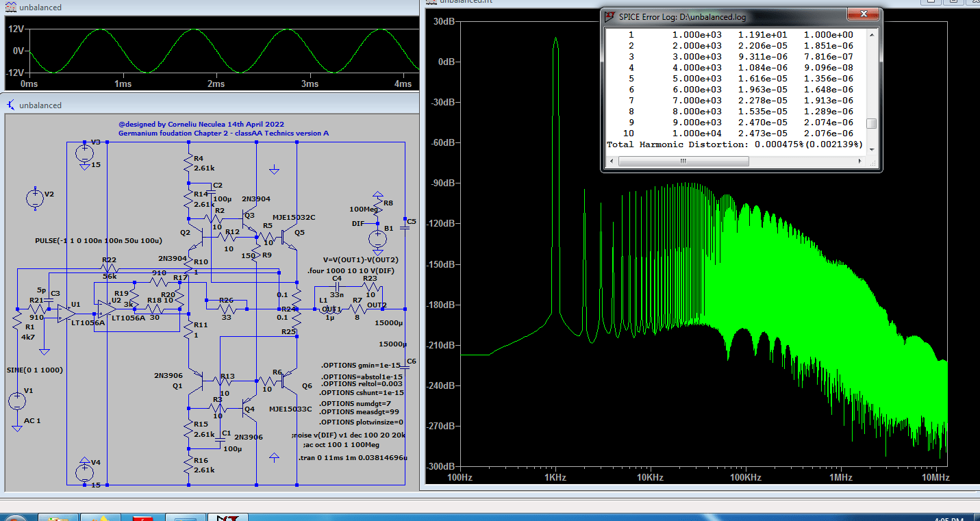Click the 'designed by Corneliu Neculea' comment
The height and width of the screenshot is (521, 980).
[x=202, y=125]
